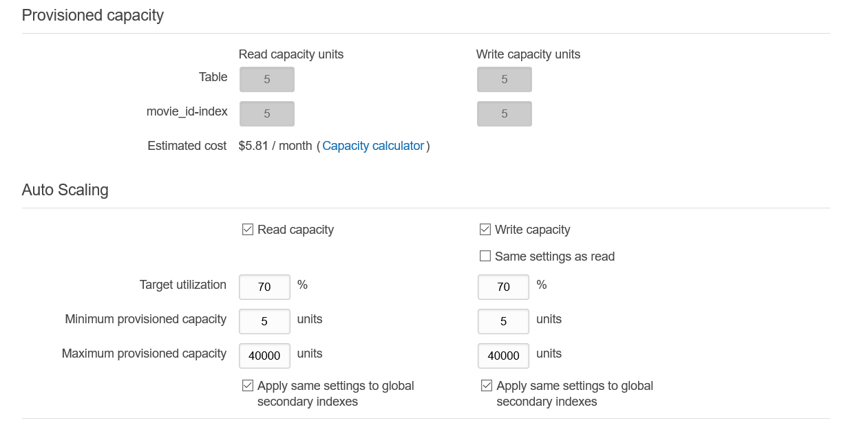Click movie_id-index write capacity units box
This screenshot has height=425, width=868.
pos(505,114)
